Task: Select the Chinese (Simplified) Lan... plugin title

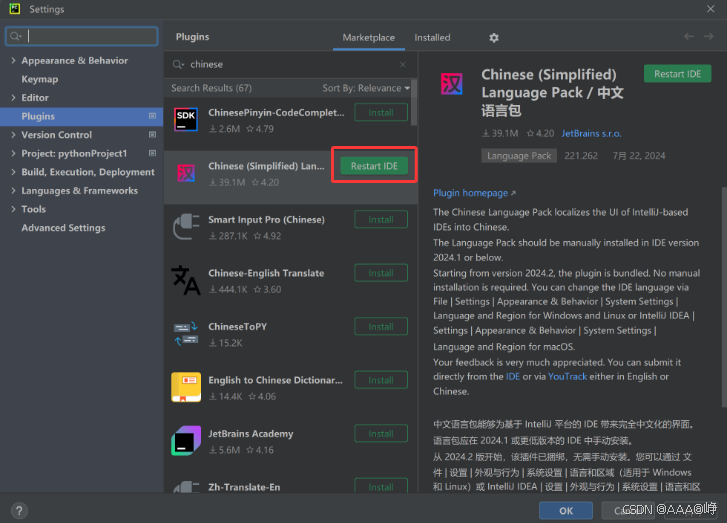Action: click(266, 166)
